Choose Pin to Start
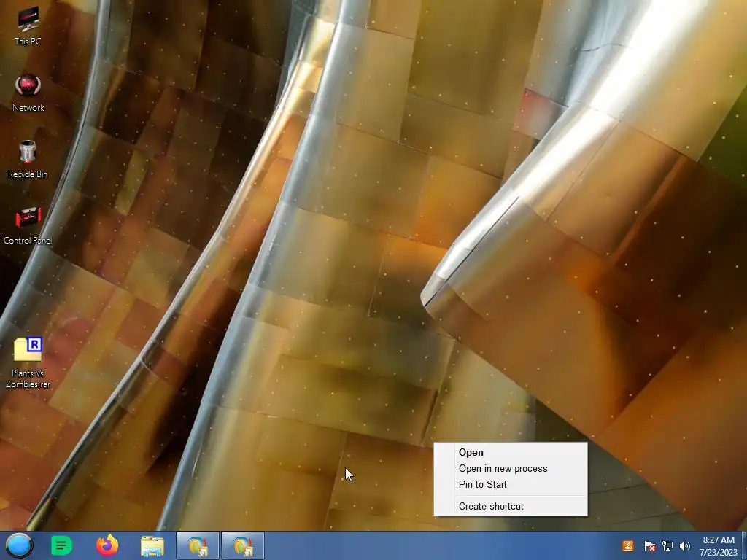This screenshot has height=560, width=747. point(510,484)
